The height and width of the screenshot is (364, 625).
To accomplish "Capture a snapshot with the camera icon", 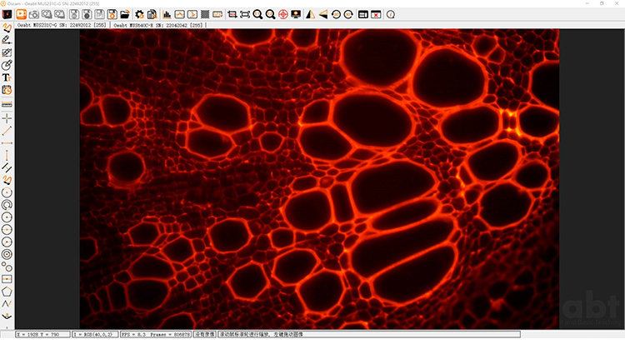I will (x=34, y=15).
